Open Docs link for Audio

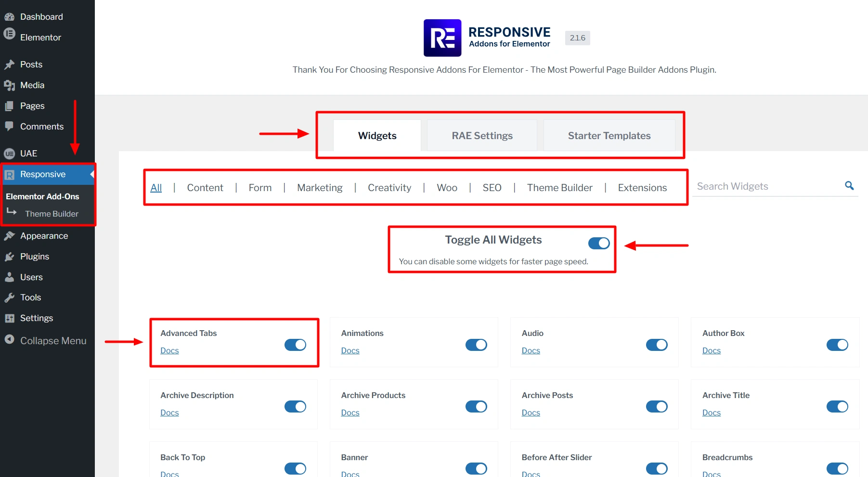[531, 350]
